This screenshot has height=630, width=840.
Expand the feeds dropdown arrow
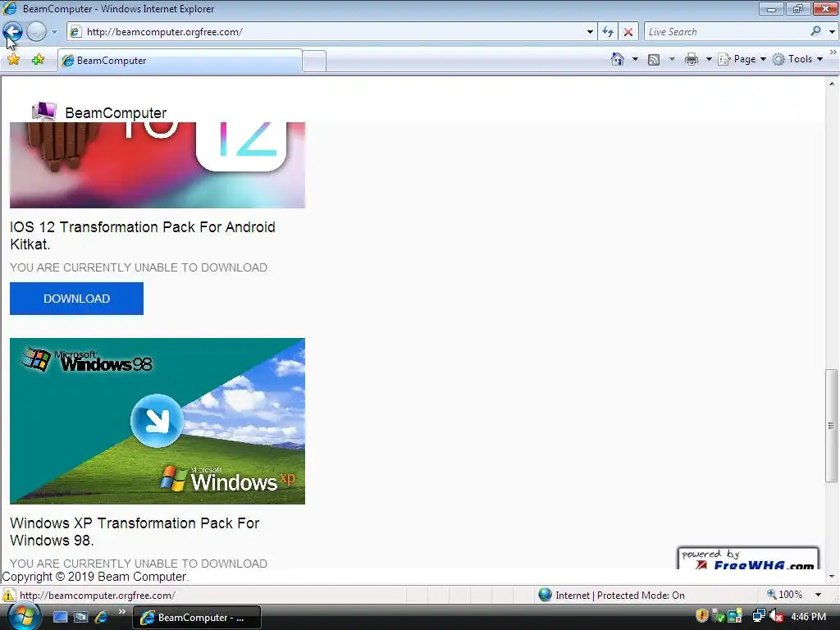(672, 59)
